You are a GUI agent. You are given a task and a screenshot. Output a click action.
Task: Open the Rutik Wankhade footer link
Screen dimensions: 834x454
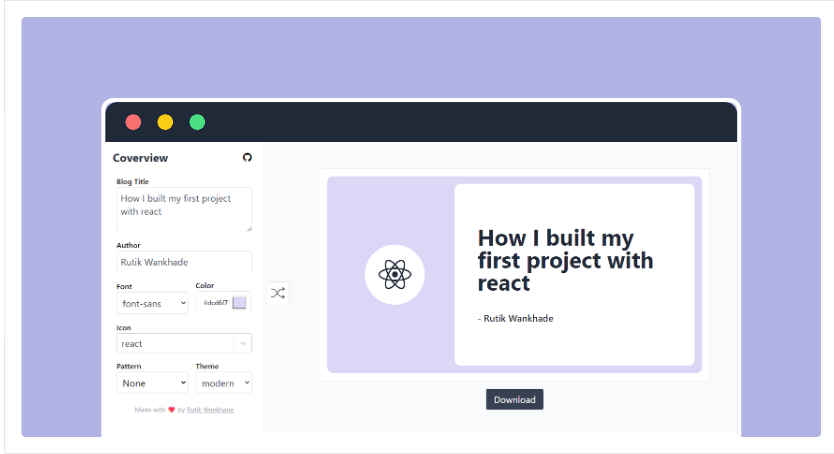pos(210,410)
